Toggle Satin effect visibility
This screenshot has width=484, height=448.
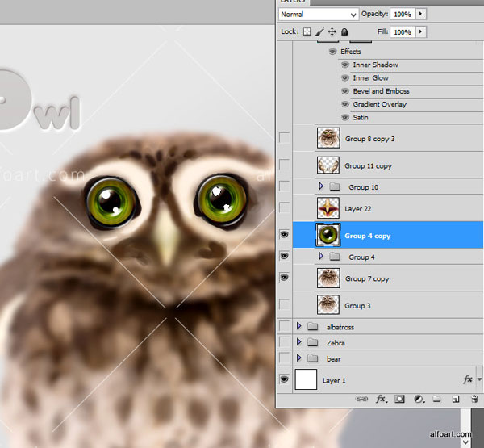coord(345,117)
